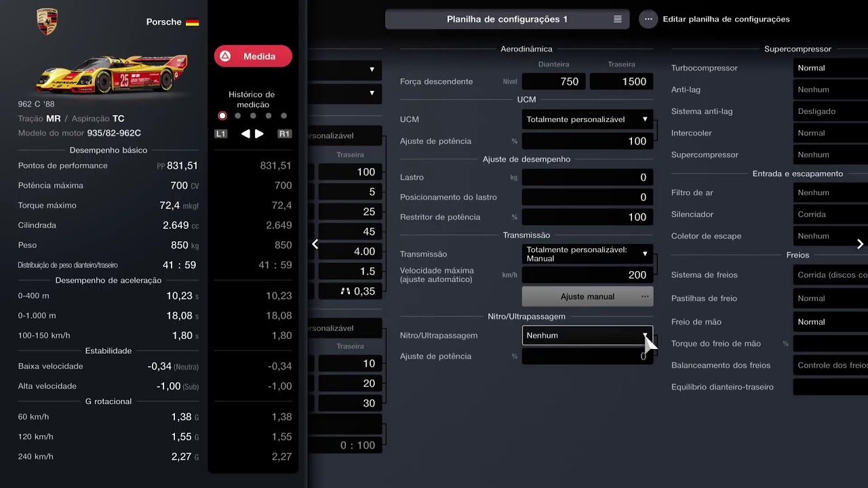The height and width of the screenshot is (488, 868).
Task: Edit the 0 : 100 distribution field
Action: 345,445
